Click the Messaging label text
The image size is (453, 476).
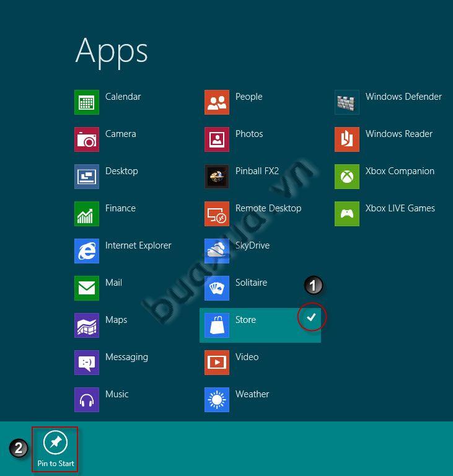[126, 357]
